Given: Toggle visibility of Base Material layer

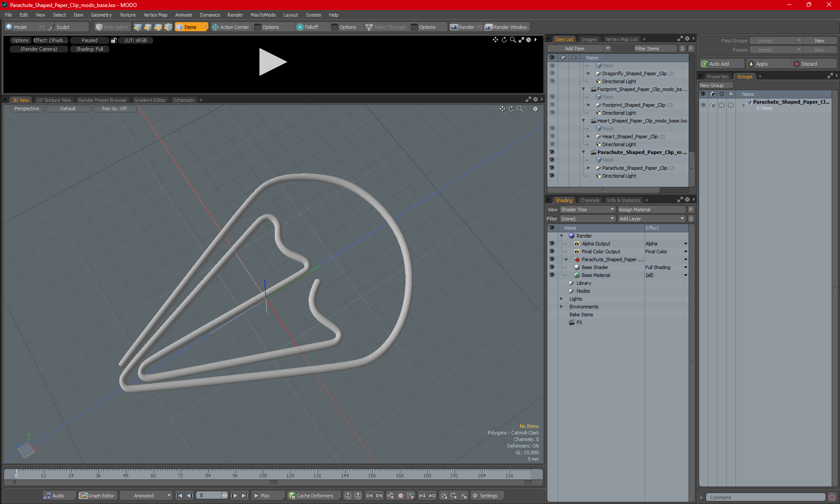Looking at the screenshot, I should (552, 275).
